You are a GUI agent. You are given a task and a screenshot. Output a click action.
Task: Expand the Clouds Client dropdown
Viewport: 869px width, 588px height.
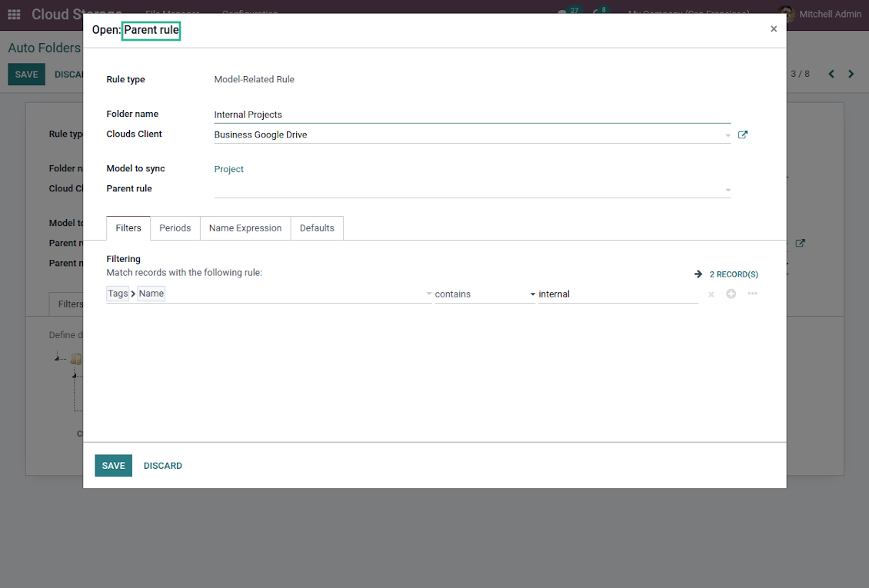point(727,135)
